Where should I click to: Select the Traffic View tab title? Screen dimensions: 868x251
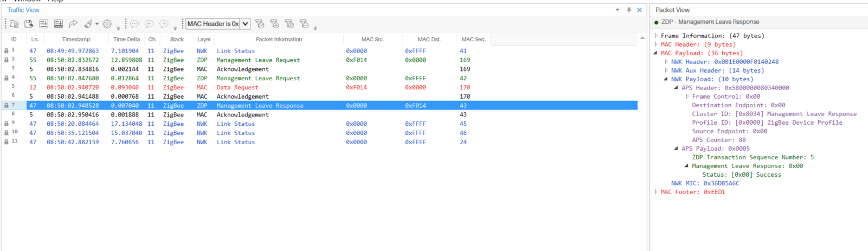coord(23,10)
